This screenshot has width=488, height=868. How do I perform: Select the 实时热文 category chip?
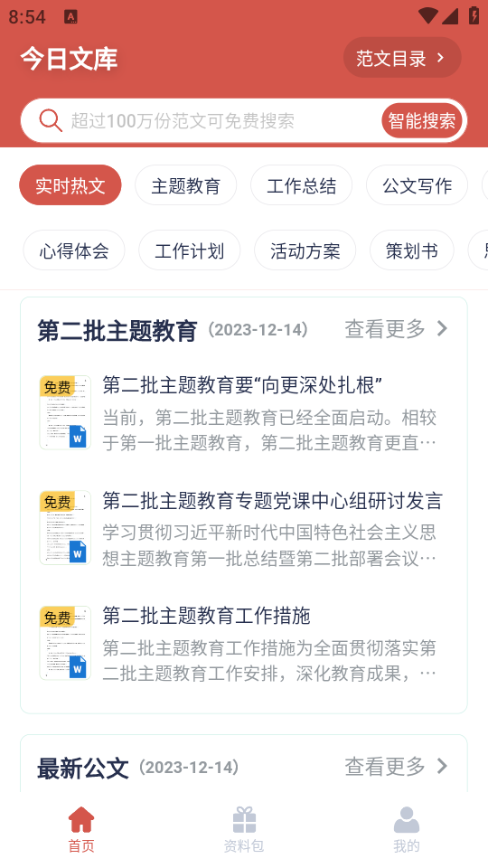(70, 185)
